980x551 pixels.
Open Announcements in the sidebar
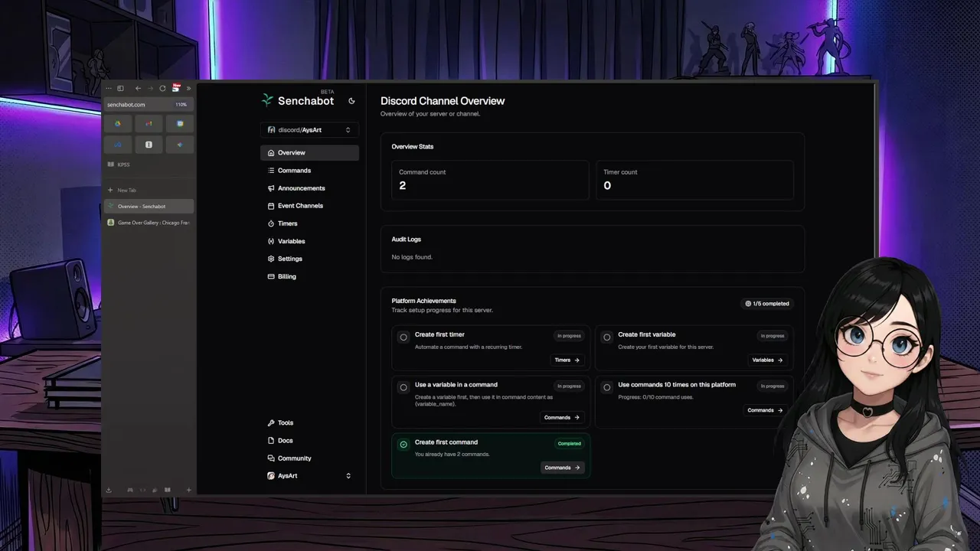point(309,188)
